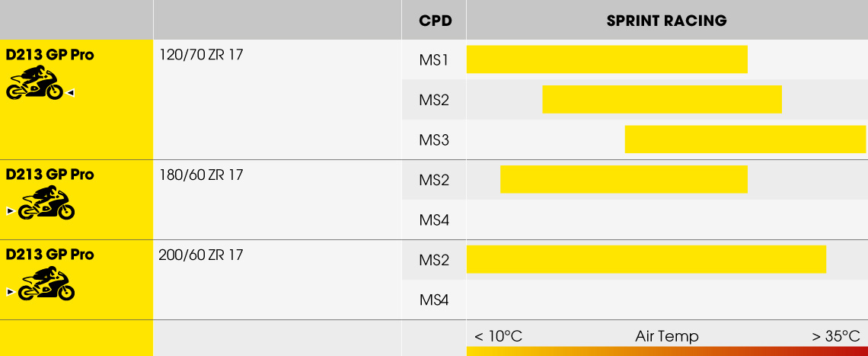The image size is (868, 356).
Task: Select the SPRINT RACING column header
Action: (x=666, y=21)
